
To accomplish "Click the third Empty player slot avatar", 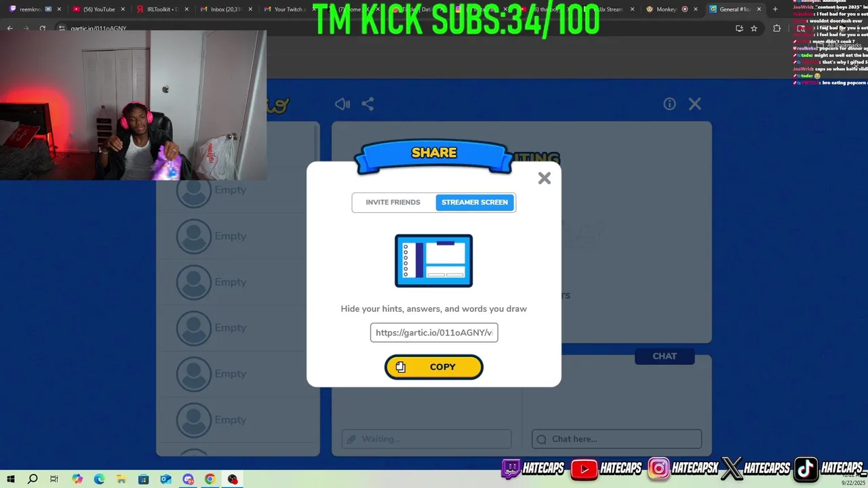I will [194, 282].
